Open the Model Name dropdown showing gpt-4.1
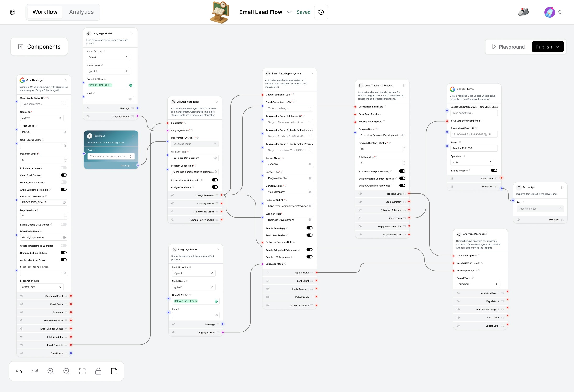The height and width of the screenshot is (392, 574). pos(108,71)
